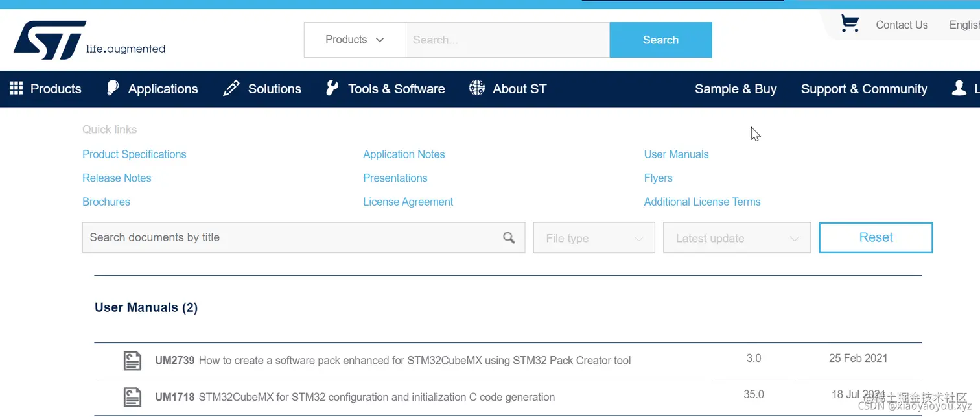Open the UM2739 STM32 Pack Creator manual
This screenshot has width=980, height=417.
tap(393, 361)
